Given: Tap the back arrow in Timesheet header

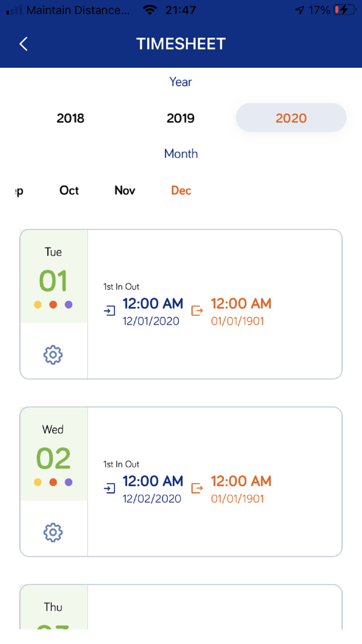Looking at the screenshot, I should pos(23,44).
